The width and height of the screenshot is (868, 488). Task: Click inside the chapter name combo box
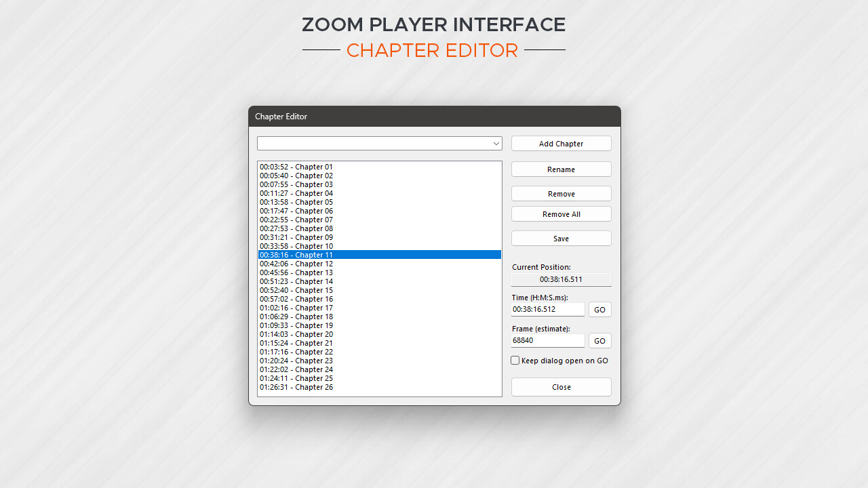click(373, 144)
